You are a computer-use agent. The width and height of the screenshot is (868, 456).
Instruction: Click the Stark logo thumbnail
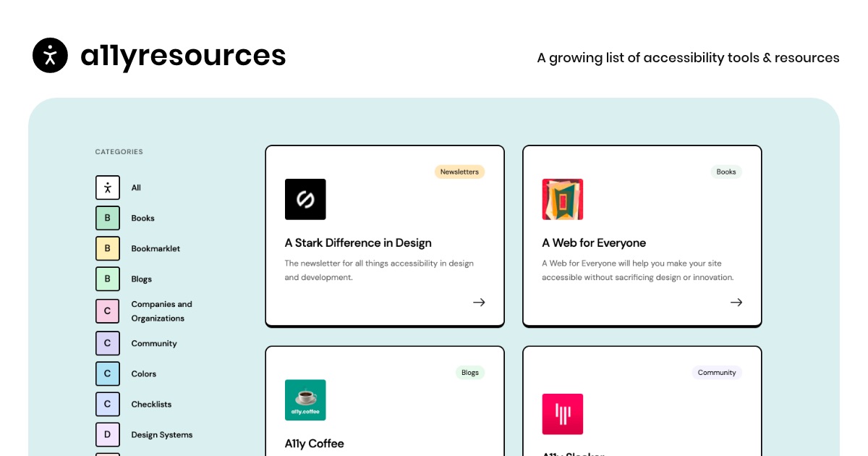click(305, 199)
